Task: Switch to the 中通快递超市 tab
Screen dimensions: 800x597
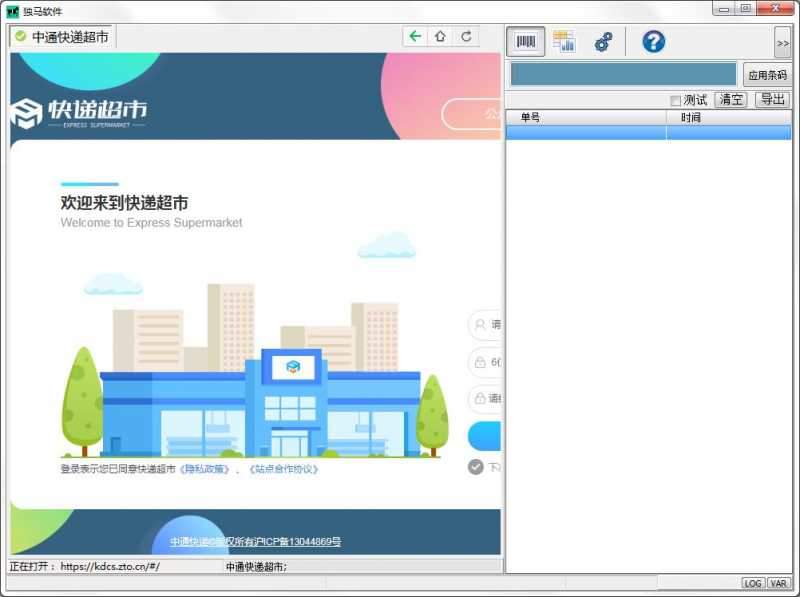Action: pos(62,37)
